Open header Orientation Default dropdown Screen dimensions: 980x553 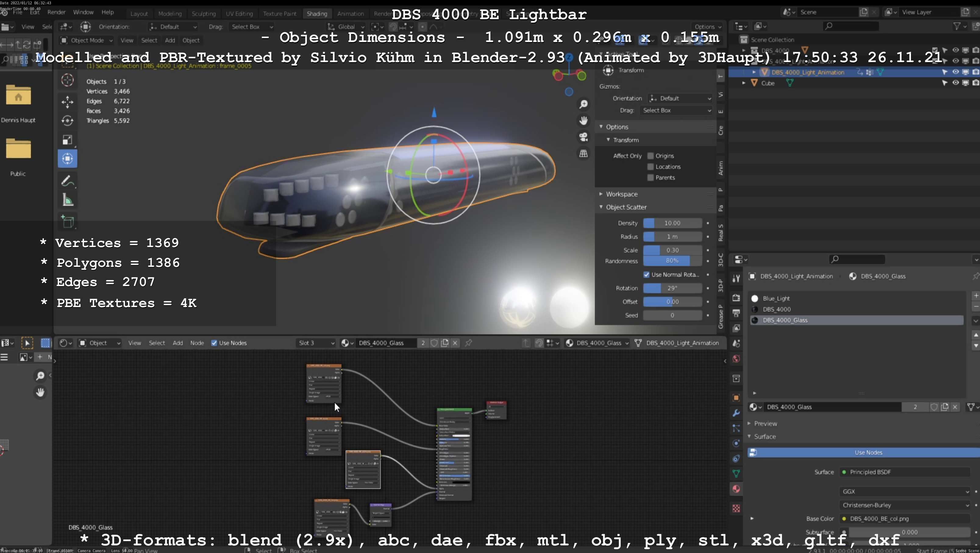[x=173, y=27]
